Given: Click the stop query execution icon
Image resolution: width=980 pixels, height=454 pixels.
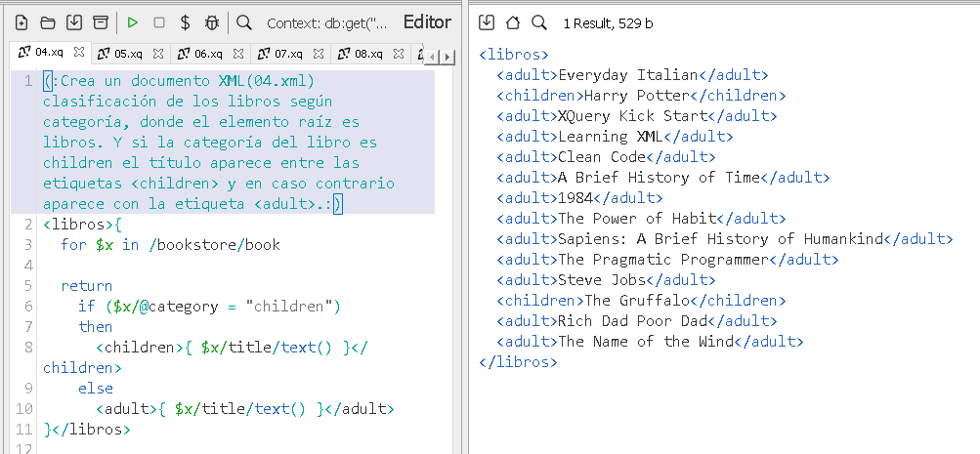Looking at the screenshot, I should click(x=159, y=22).
